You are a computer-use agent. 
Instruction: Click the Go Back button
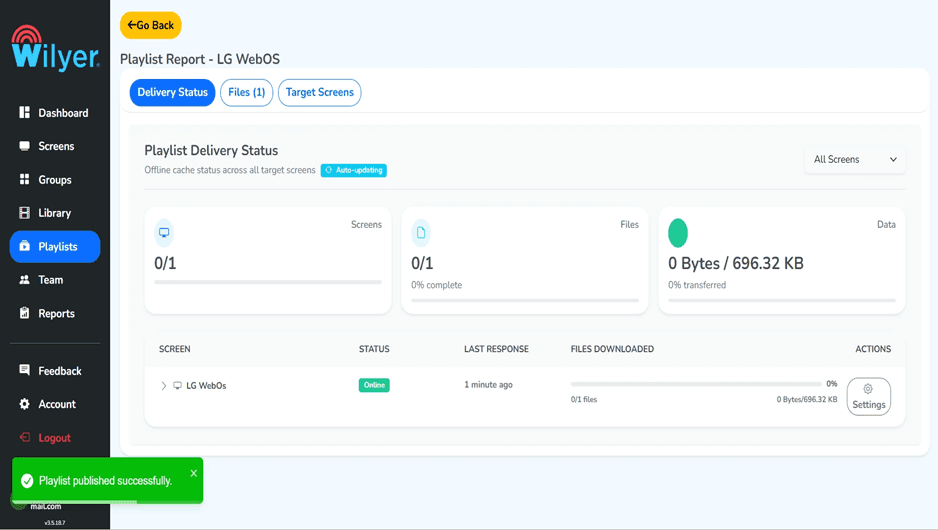click(151, 25)
